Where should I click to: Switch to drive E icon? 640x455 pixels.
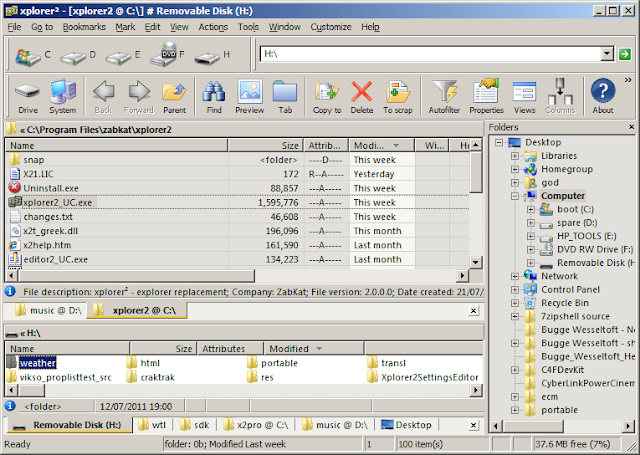(x=118, y=58)
